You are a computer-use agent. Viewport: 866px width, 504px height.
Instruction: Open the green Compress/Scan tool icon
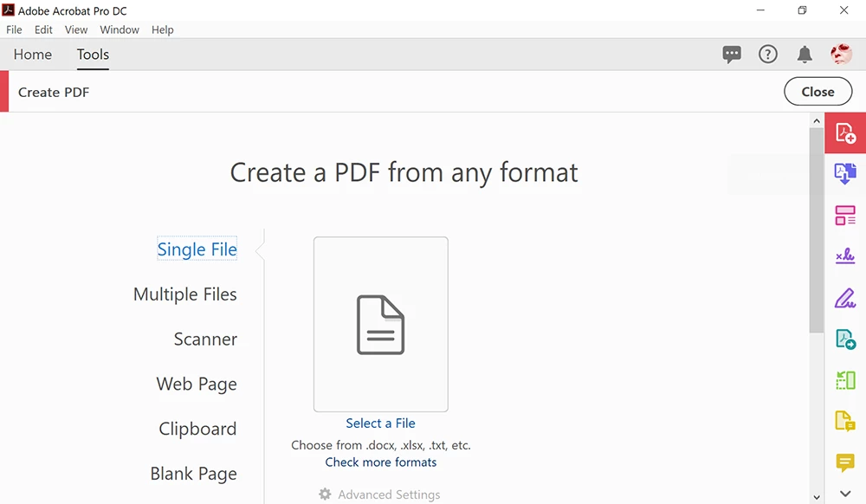845,380
